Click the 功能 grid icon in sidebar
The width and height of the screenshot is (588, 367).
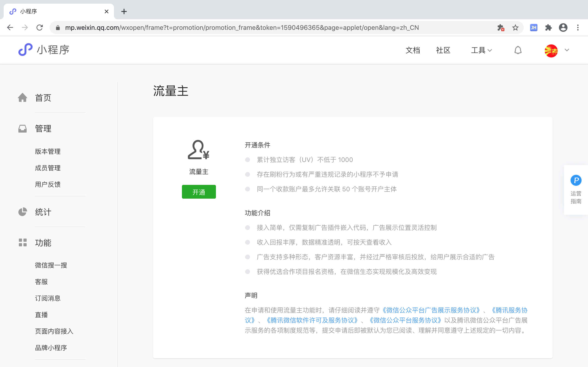point(22,242)
